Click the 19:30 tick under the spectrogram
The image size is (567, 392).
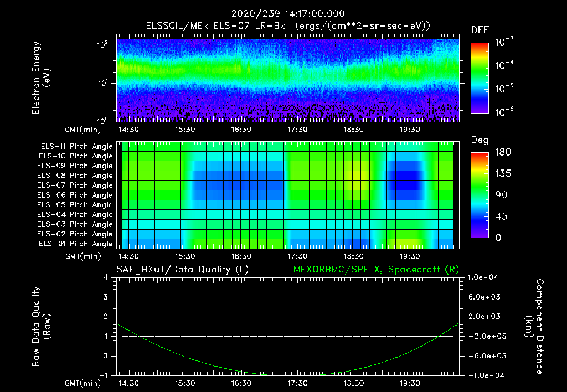pos(410,130)
